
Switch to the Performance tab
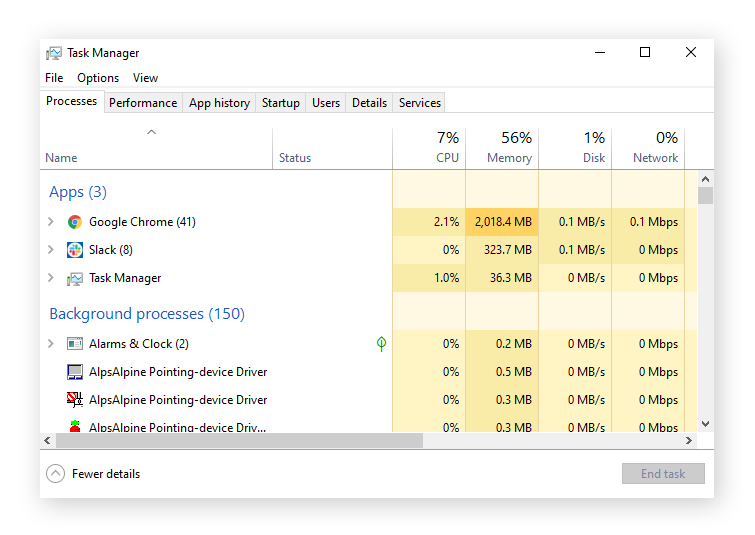click(x=143, y=103)
